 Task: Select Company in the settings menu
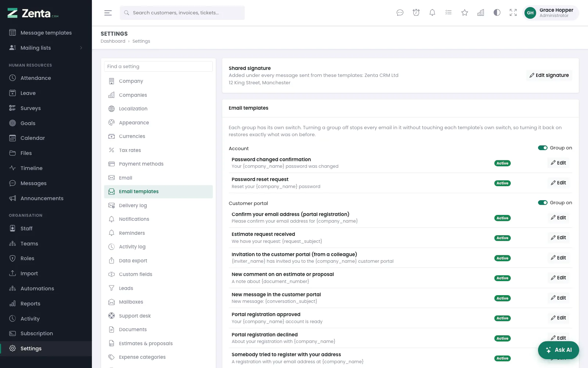[x=158, y=81]
